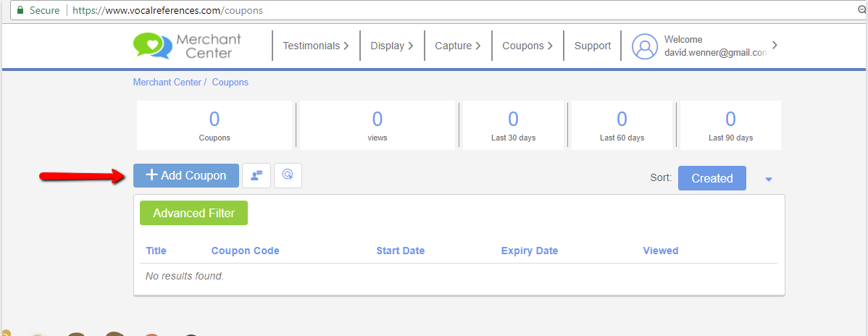Click the person with speech bubble icon

click(256, 175)
